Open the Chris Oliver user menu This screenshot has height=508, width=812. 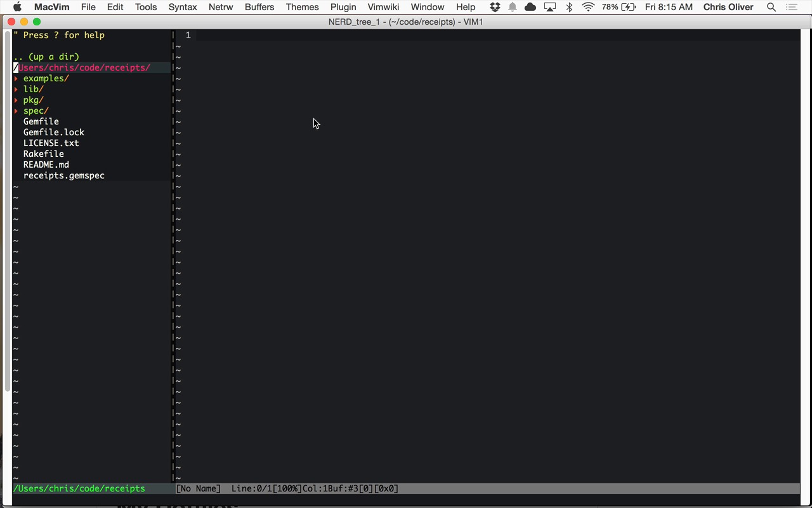click(x=728, y=7)
